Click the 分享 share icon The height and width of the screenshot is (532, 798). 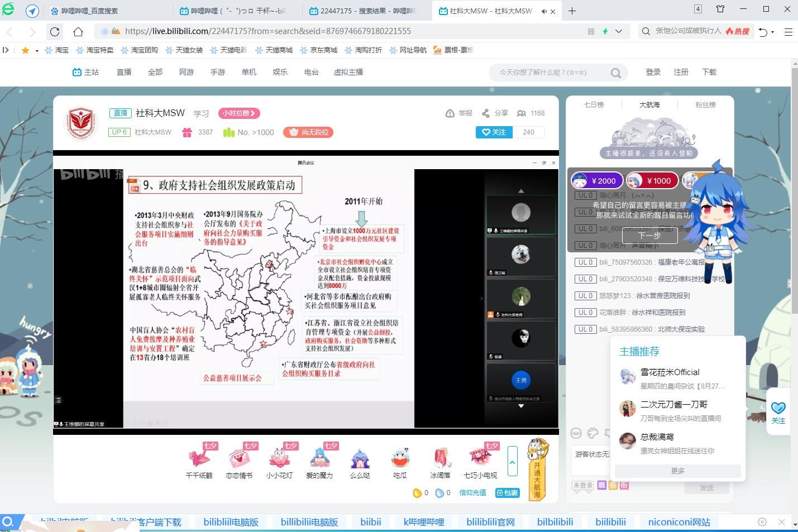(x=486, y=113)
